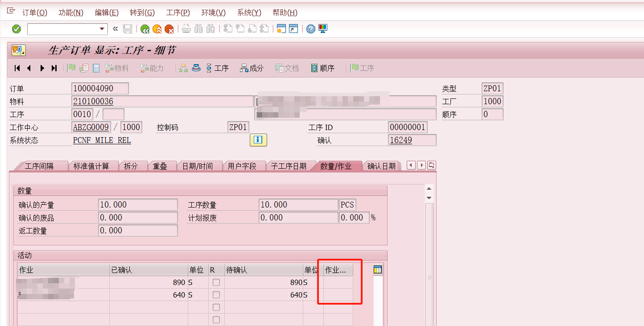
Task: Open the 编辑(E) menu
Action: 107,12
